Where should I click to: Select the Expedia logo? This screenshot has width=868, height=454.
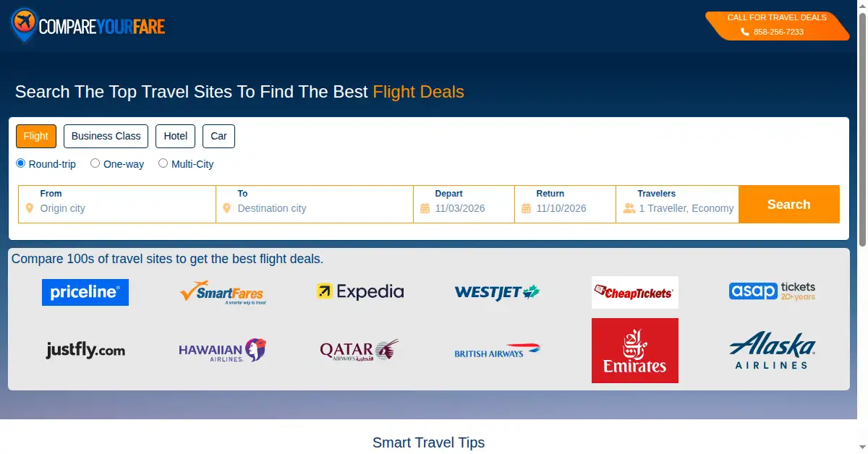360,291
